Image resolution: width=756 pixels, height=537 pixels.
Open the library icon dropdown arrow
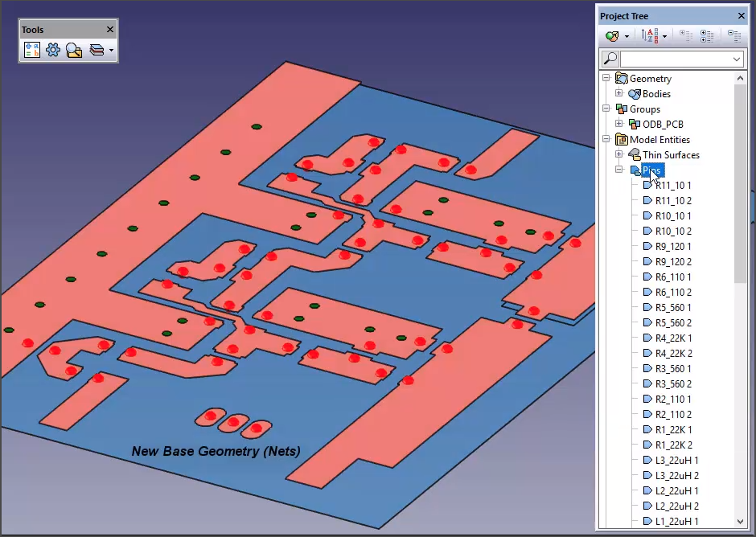pos(111,50)
